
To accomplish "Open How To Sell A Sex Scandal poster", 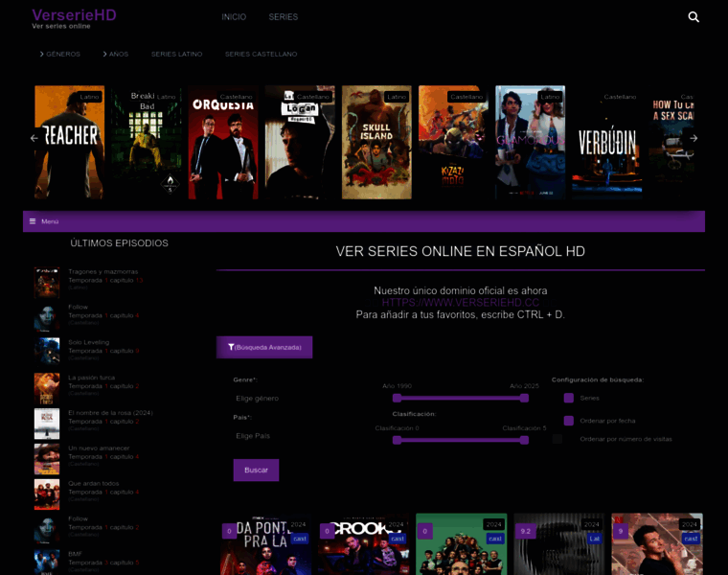I will (671, 142).
